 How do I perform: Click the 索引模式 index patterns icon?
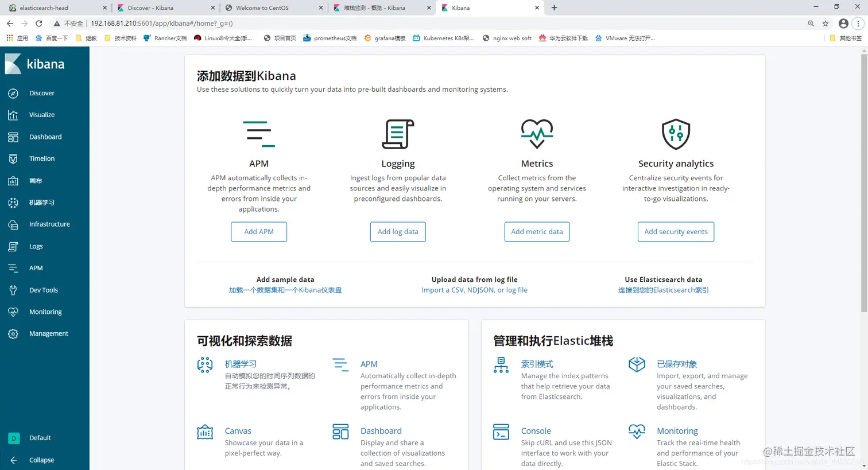tap(501, 365)
